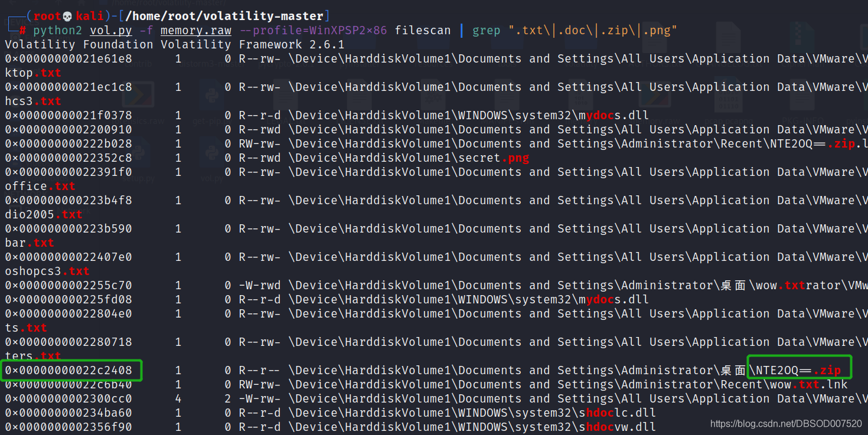
Task: Select offset 0x000000000225fd08
Action: (68, 299)
